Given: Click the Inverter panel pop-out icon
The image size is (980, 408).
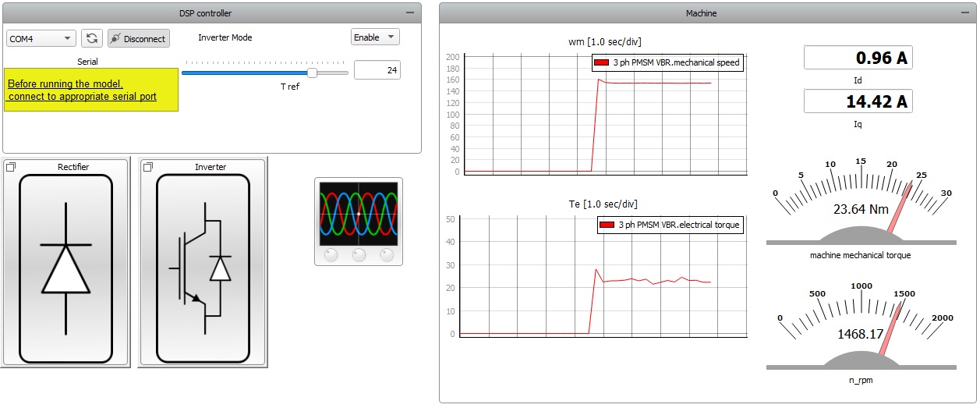Looking at the screenshot, I should 147,167.
